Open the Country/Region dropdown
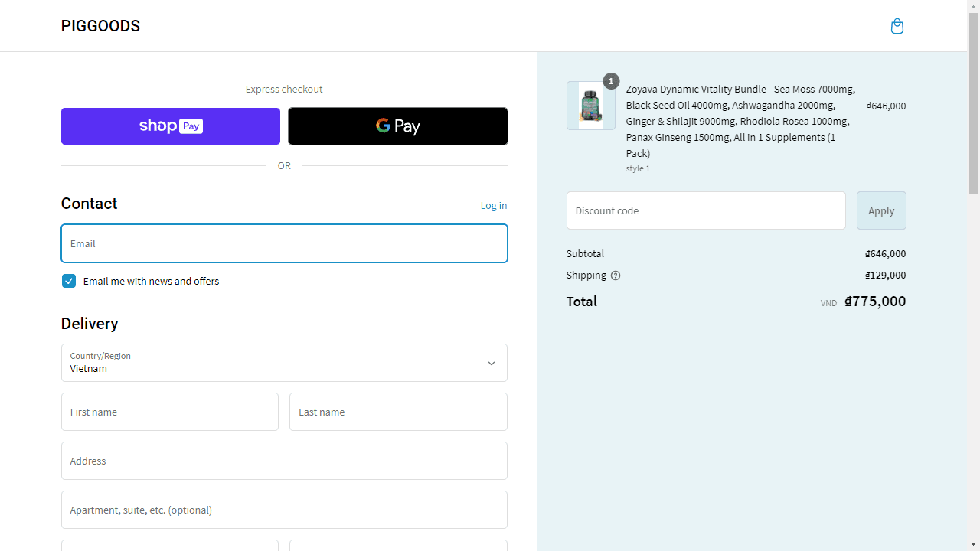 [284, 363]
